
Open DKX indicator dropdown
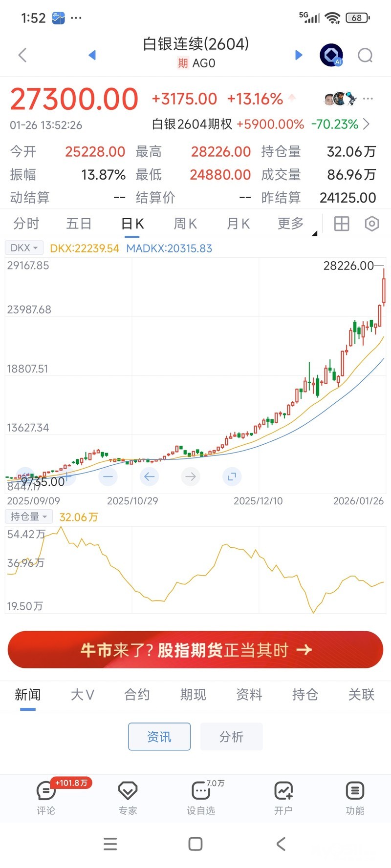(x=24, y=248)
